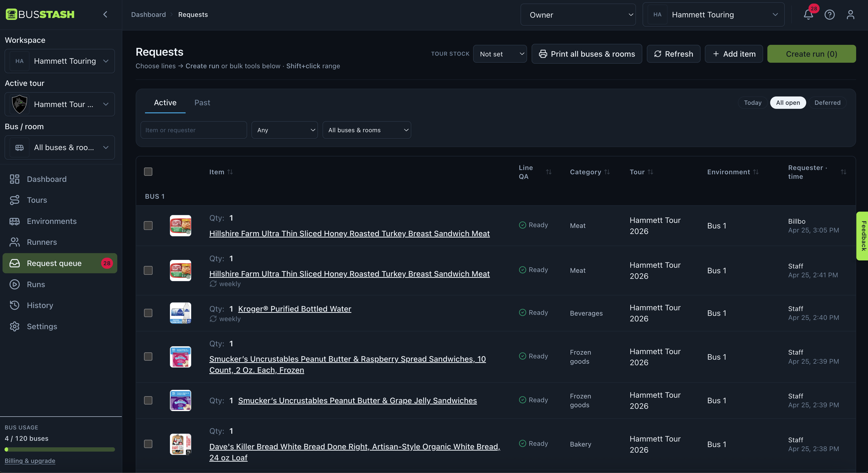The height and width of the screenshot is (473, 868).
Task: Select the Kroger Purified Bottled Water row checkbox
Action: [x=148, y=313]
